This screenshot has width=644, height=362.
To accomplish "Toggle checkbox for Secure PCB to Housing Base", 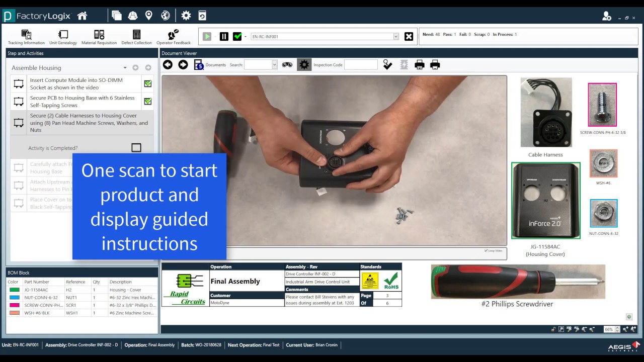I will [148, 102].
